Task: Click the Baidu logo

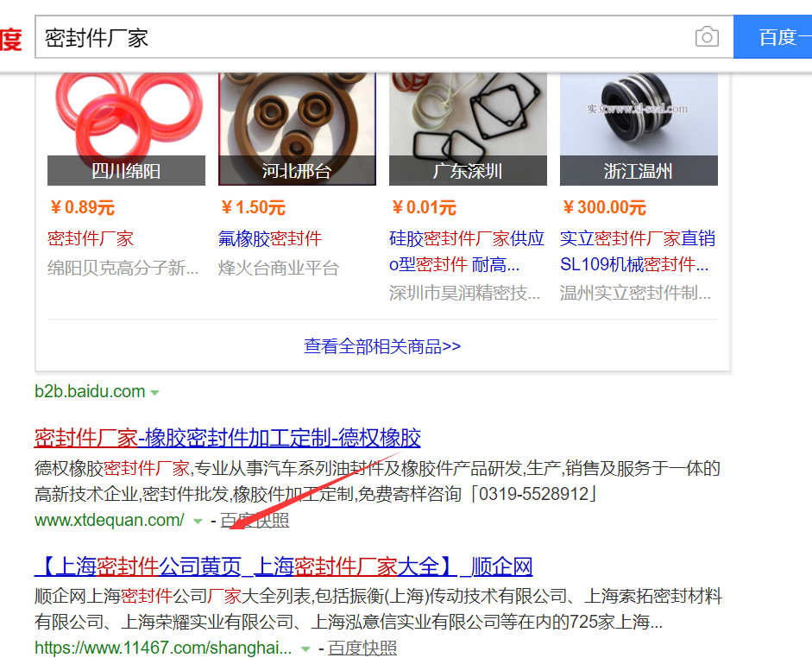Action: 10,40
